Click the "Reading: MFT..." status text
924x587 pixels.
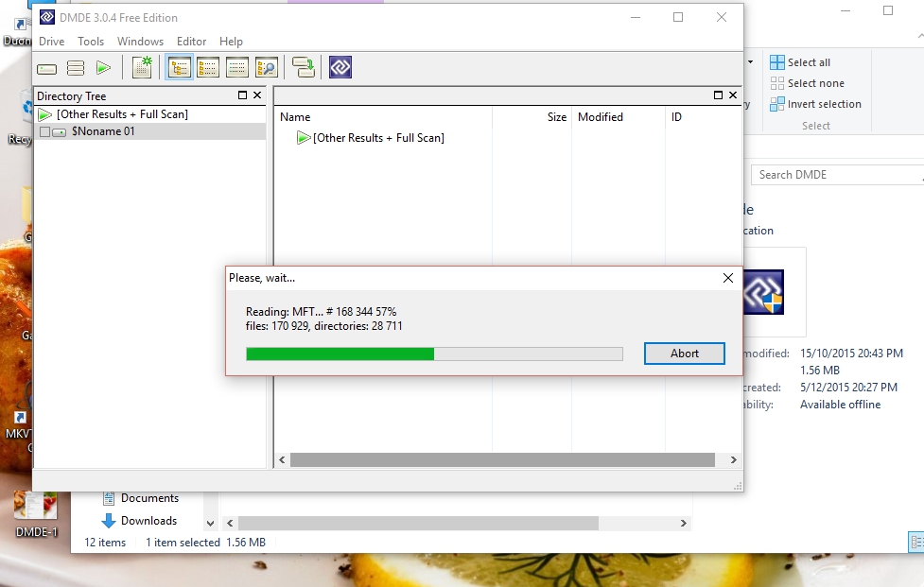point(322,311)
